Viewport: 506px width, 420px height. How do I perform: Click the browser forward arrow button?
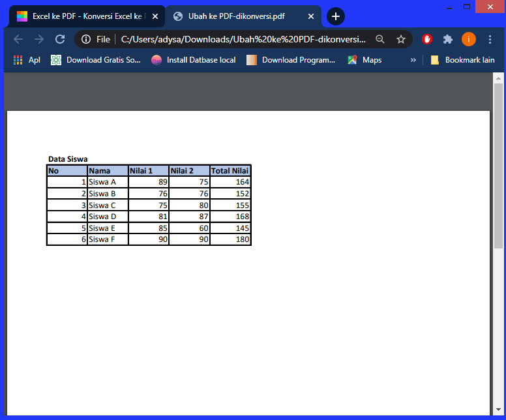(39, 39)
